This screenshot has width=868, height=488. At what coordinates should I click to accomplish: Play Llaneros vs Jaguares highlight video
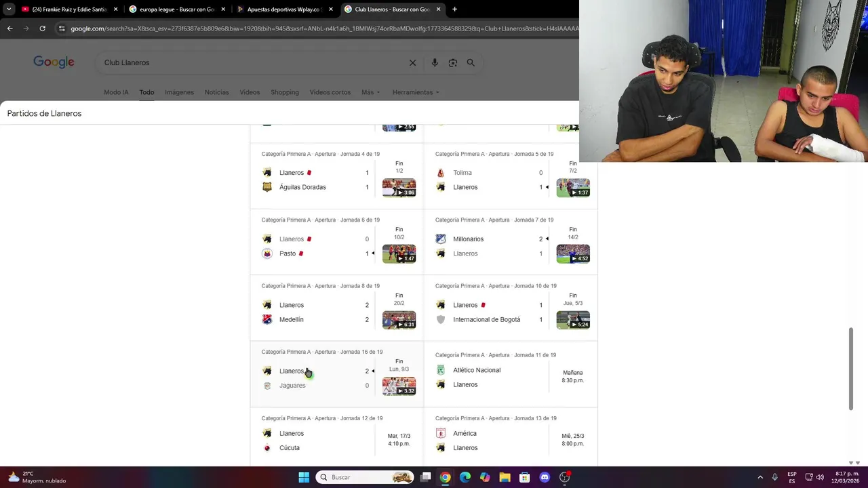click(399, 386)
